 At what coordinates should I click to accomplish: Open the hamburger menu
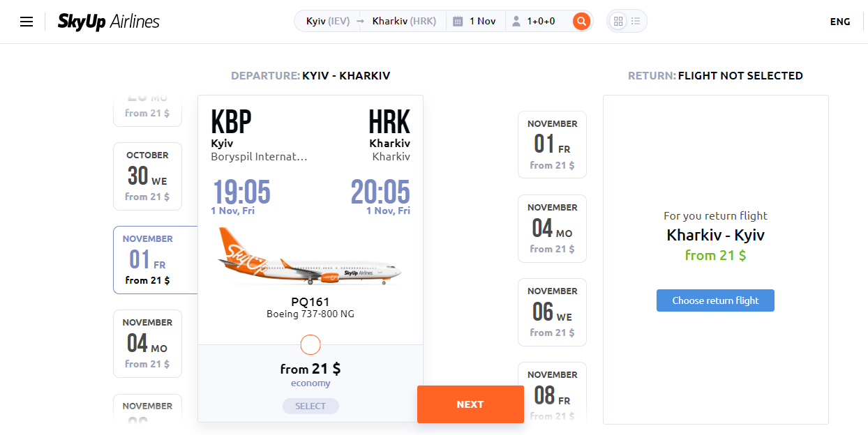pyautogui.click(x=27, y=22)
